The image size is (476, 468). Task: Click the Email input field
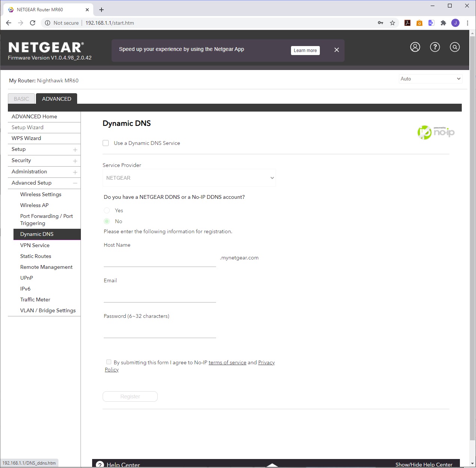160,295
